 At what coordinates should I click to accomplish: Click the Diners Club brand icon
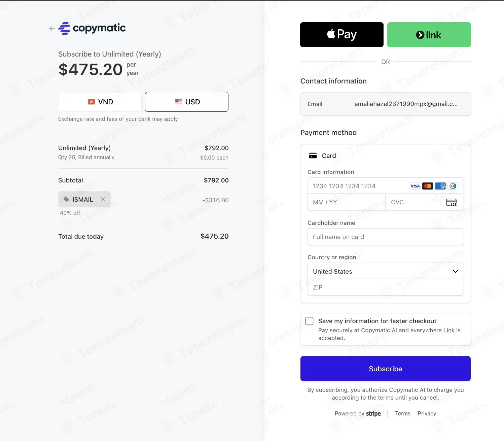[x=453, y=186]
